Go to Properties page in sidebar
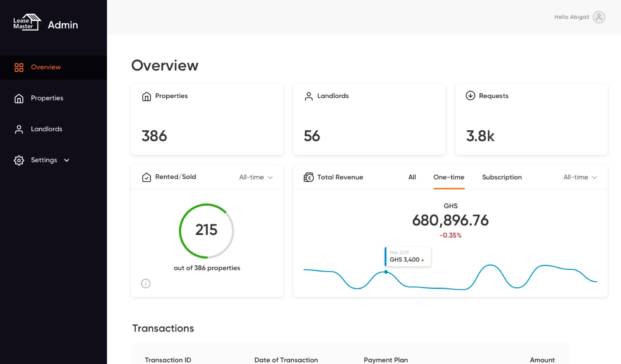 point(47,98)
